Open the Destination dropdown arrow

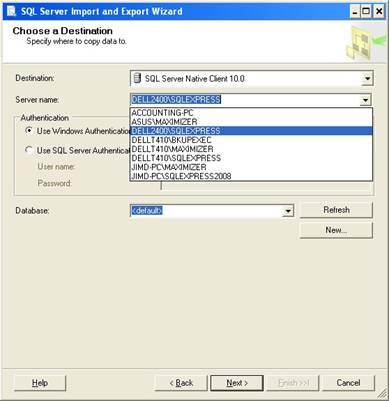point(367,79)
